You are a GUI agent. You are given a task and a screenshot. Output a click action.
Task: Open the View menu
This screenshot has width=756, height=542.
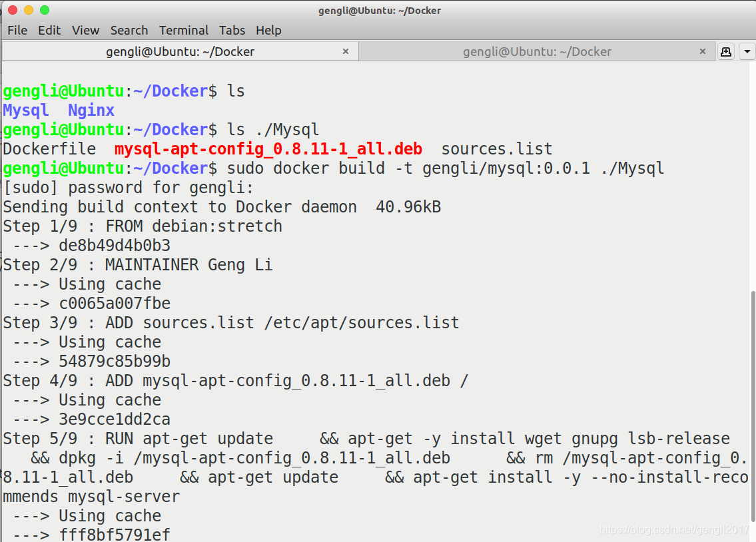[85, 31]
